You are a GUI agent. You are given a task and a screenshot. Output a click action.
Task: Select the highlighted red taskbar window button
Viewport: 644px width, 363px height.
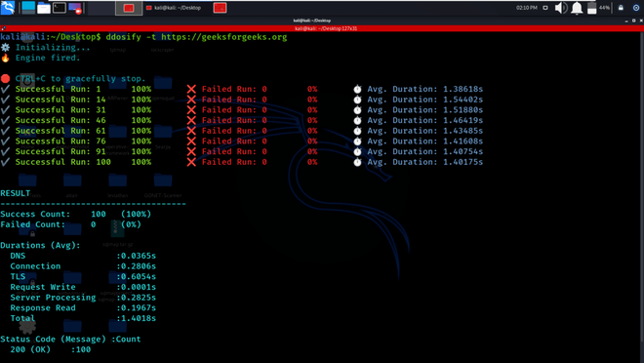click(x=129, y=8)
